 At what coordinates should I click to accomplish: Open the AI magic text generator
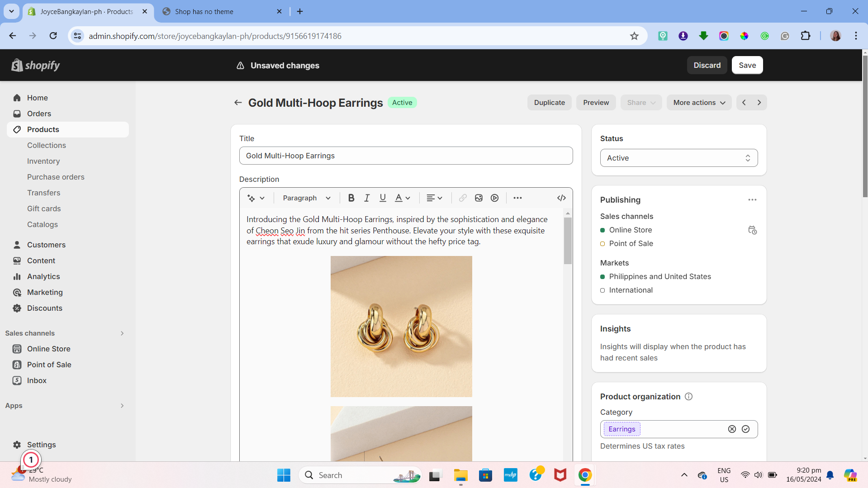click(256, 198)
